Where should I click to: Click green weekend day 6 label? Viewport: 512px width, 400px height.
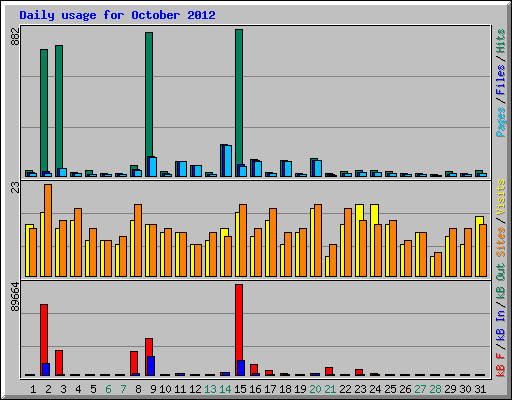108,389
